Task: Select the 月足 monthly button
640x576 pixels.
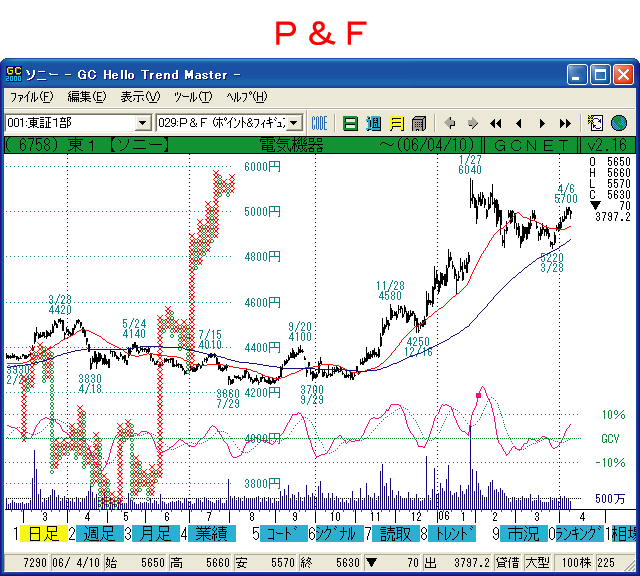Action: [x=156, y=533]
